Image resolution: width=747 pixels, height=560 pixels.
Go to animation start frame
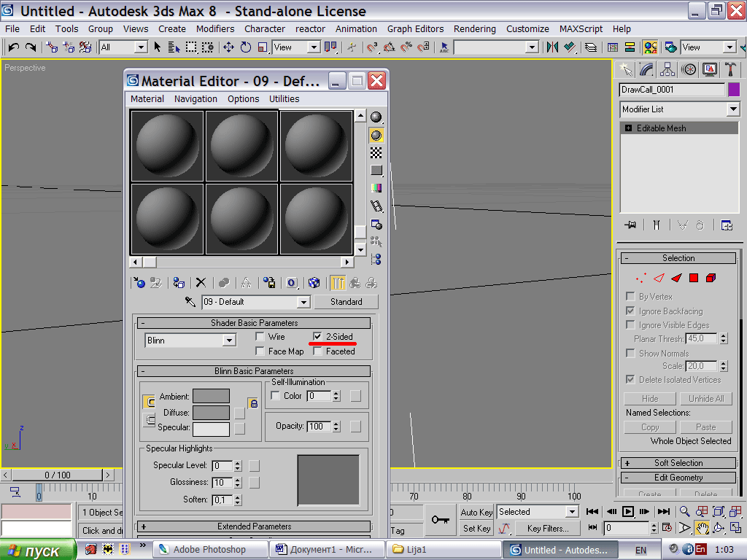coord(592,511)
